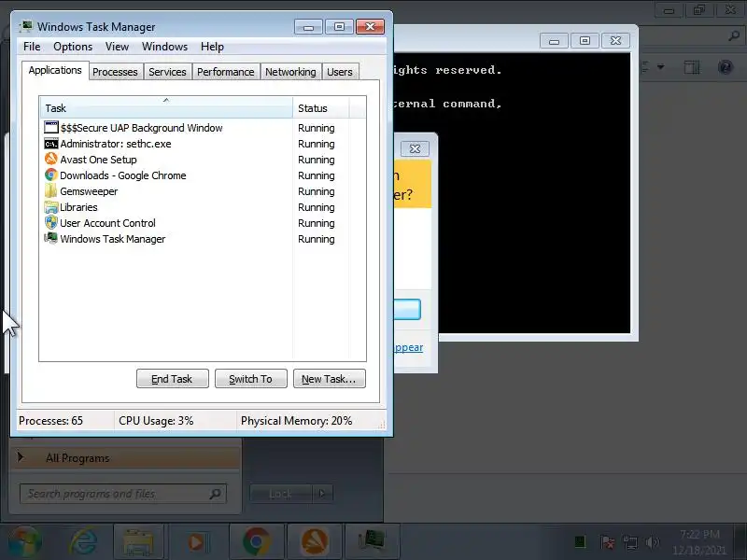The width and height of the screenshot is (747, 560).
Task: Click the New Task... button
Action: click(330, 379)
